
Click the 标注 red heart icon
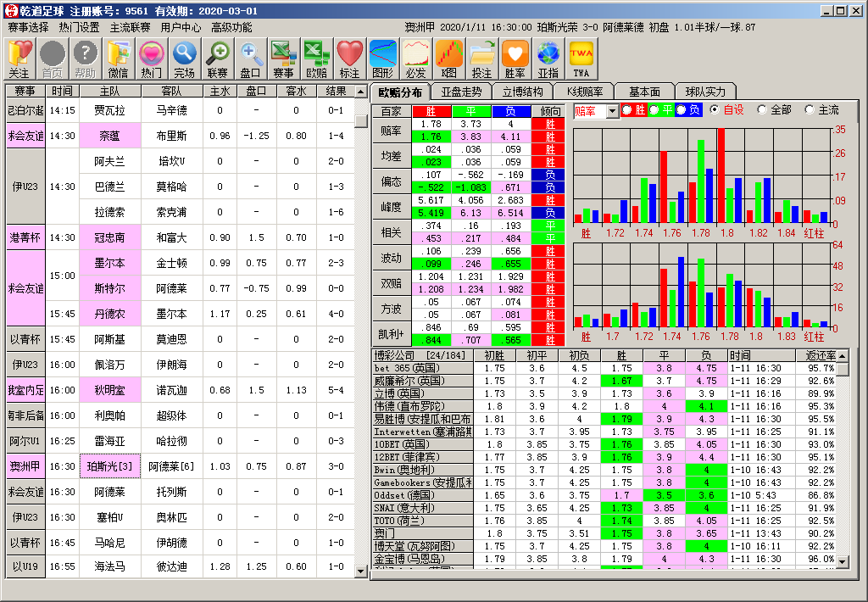point(350,59)
